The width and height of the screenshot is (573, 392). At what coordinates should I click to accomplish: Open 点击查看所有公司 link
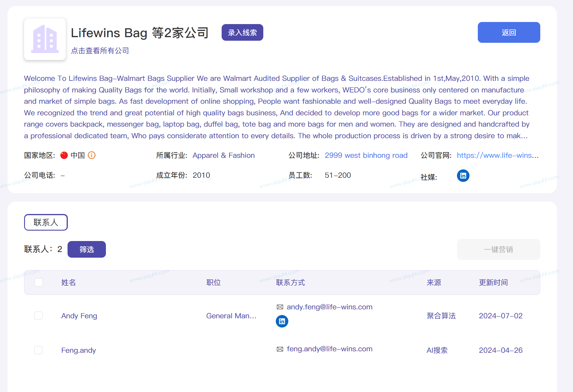point(100,51)
